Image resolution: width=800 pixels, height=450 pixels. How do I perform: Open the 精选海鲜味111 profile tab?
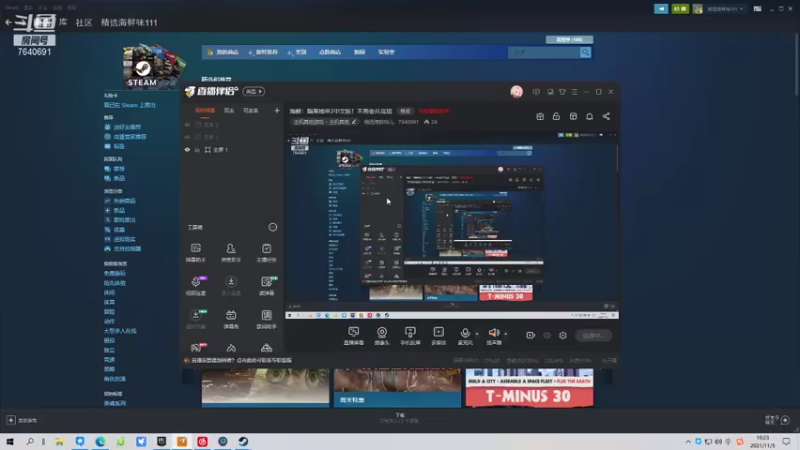click(129, 22)
